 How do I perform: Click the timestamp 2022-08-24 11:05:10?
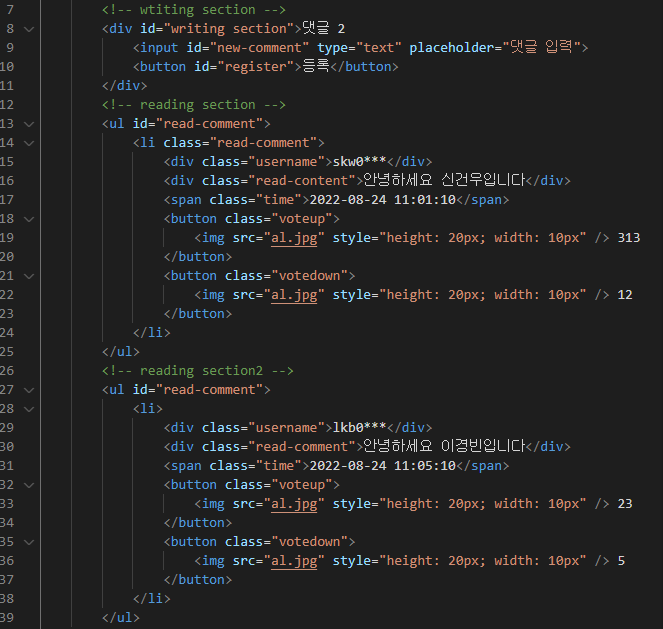point(383,466)
